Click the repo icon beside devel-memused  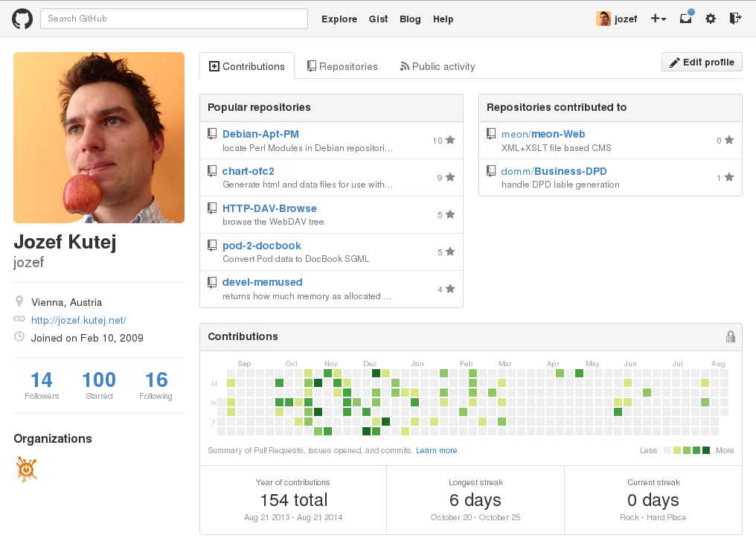211,282
